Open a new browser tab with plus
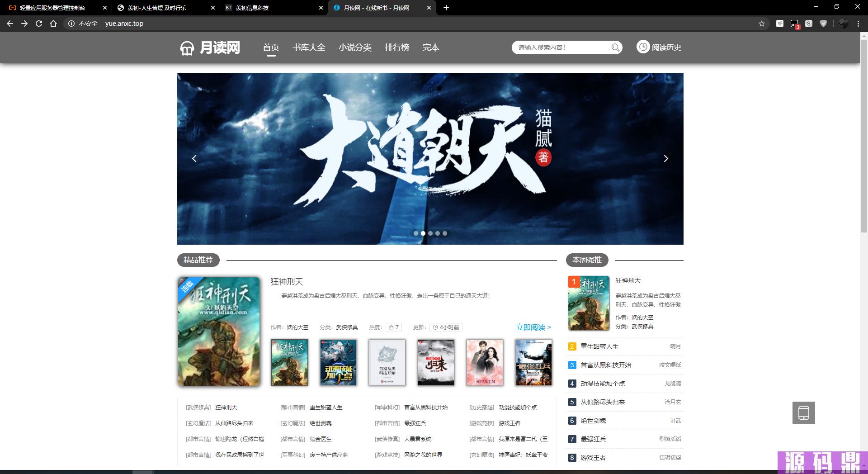 tap(446, 8)
